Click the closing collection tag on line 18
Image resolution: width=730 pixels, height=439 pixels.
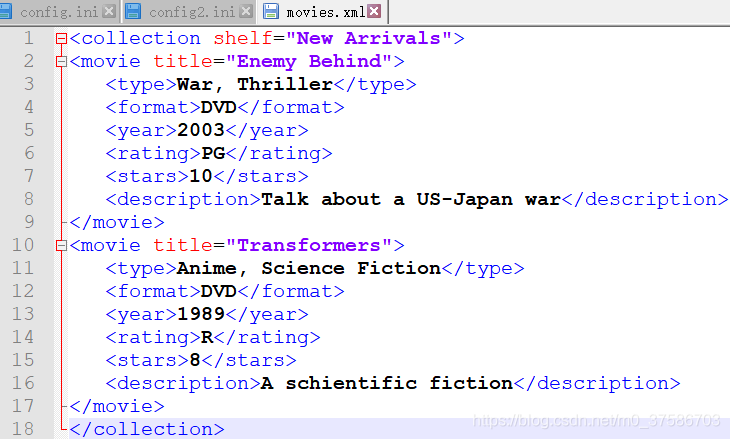click(147, 429)
